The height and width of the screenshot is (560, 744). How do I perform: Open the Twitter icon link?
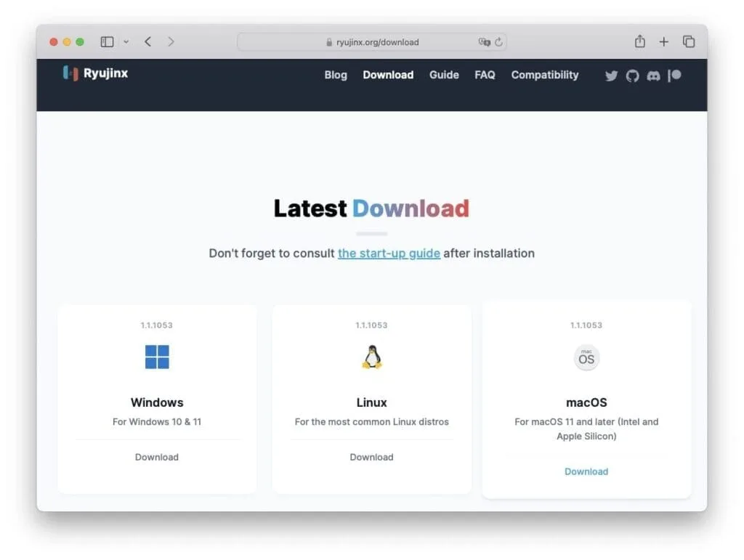click(611, 76)
